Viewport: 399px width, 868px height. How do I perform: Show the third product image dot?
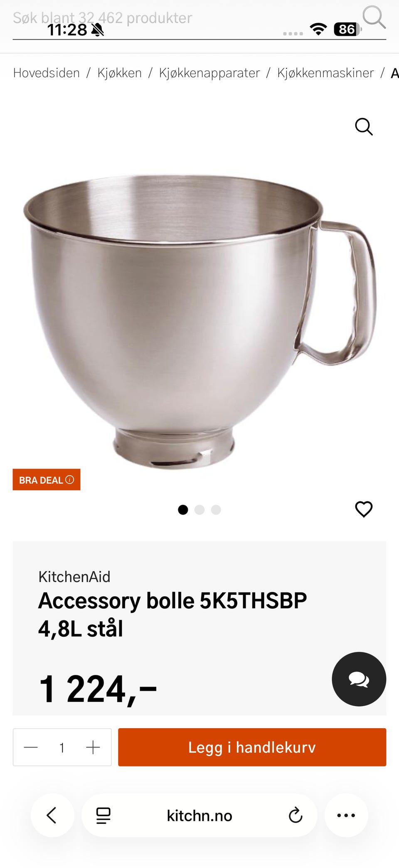(x=216, y=510)
